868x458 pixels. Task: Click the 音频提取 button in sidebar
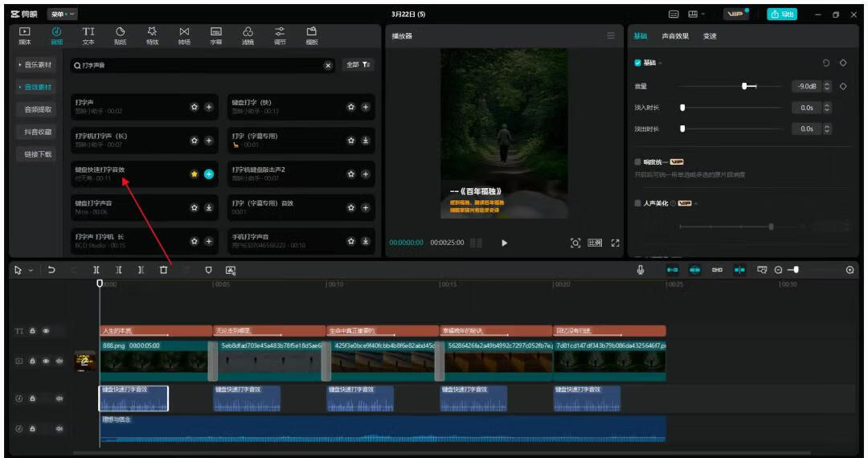[38, 109]
